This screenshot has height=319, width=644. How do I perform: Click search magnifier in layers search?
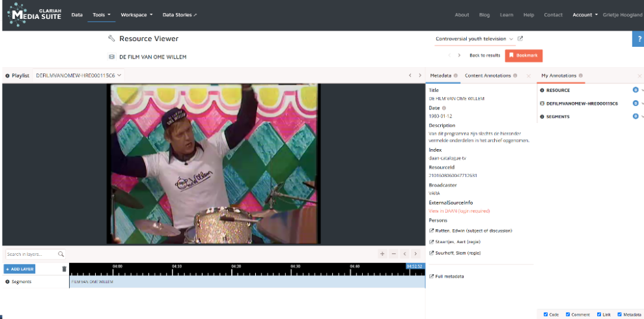point(61,254)
